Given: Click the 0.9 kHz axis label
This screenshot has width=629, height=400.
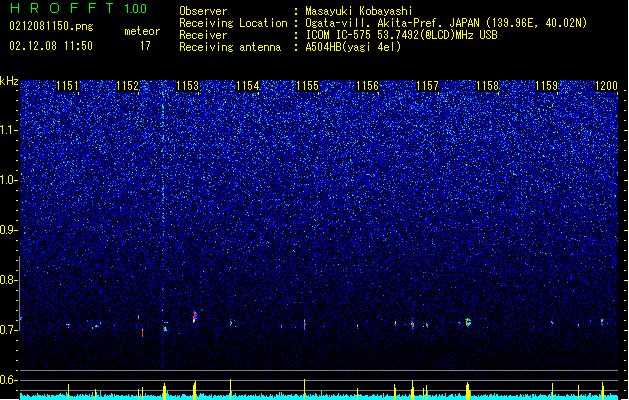Looking at the screenshot, I should coord(9,230).
